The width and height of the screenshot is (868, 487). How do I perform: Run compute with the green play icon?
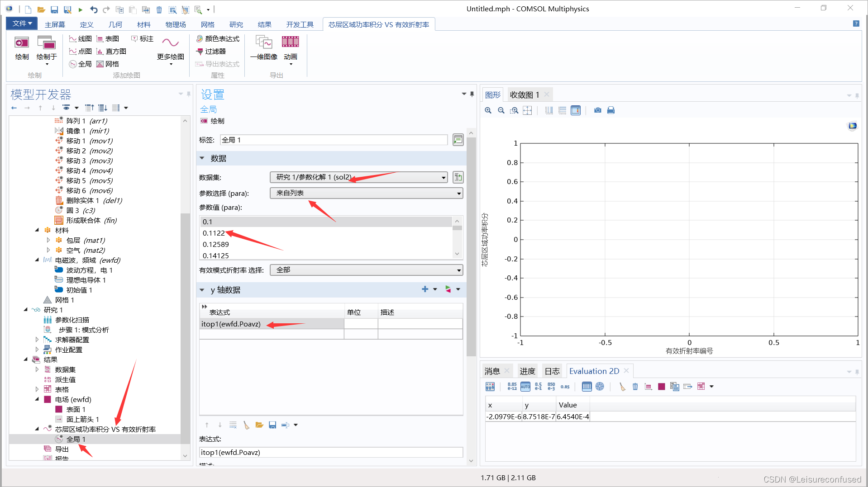point(81,9)
